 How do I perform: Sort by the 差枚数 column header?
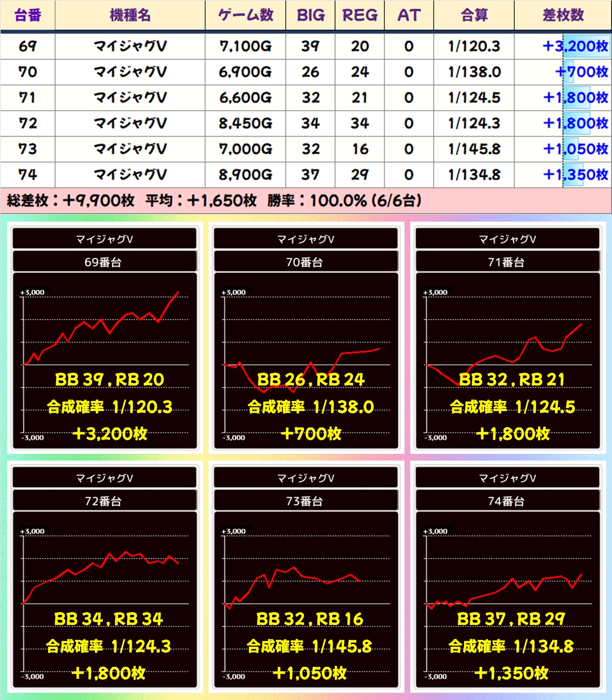[563, 15]
